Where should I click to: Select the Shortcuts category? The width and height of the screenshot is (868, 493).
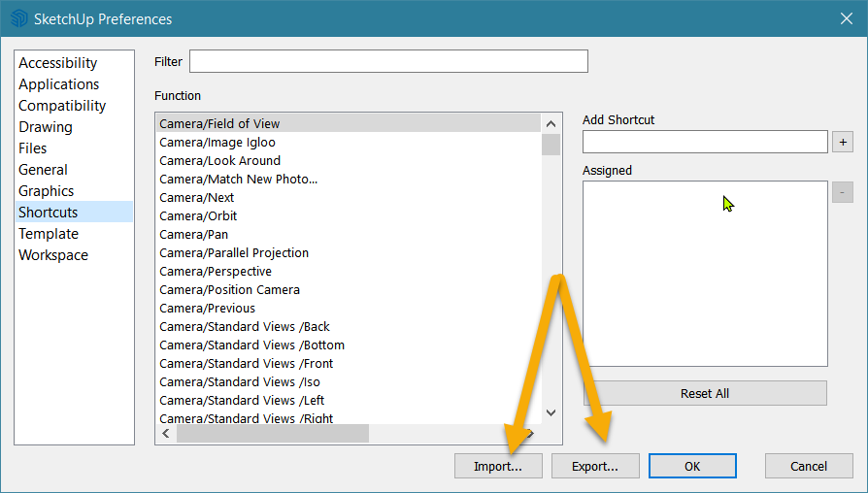coord(74,212)
